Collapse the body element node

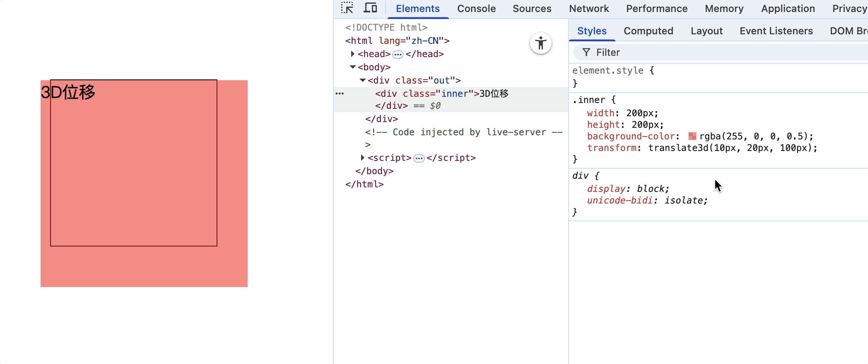pyautogui.click(x=352, y=67)
